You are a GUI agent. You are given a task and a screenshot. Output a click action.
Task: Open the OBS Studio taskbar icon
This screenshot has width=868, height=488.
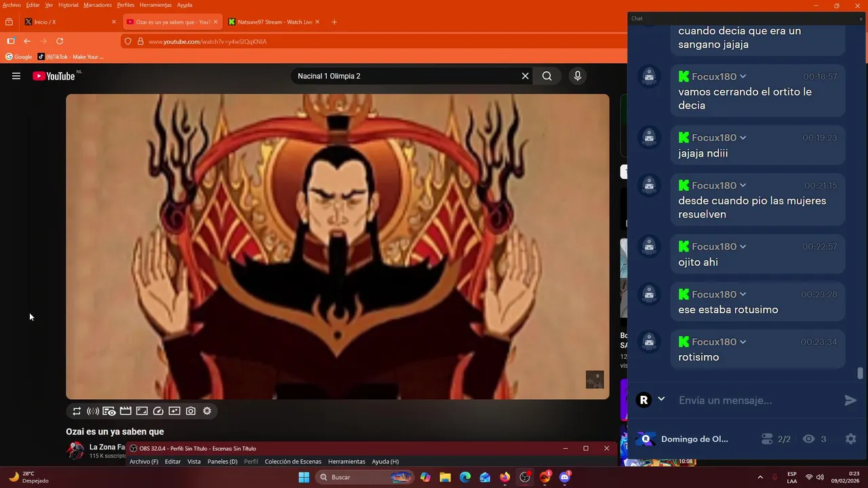click(x=525, y=477)
